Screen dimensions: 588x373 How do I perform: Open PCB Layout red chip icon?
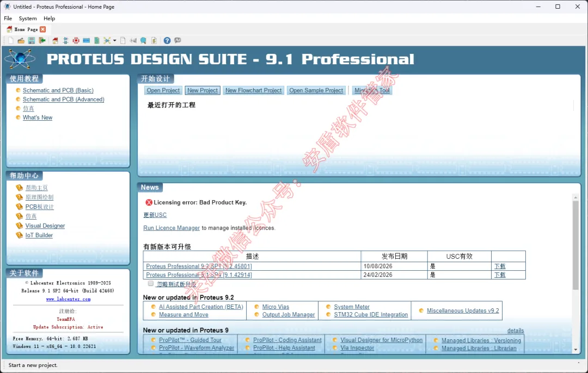pos(76,40)
